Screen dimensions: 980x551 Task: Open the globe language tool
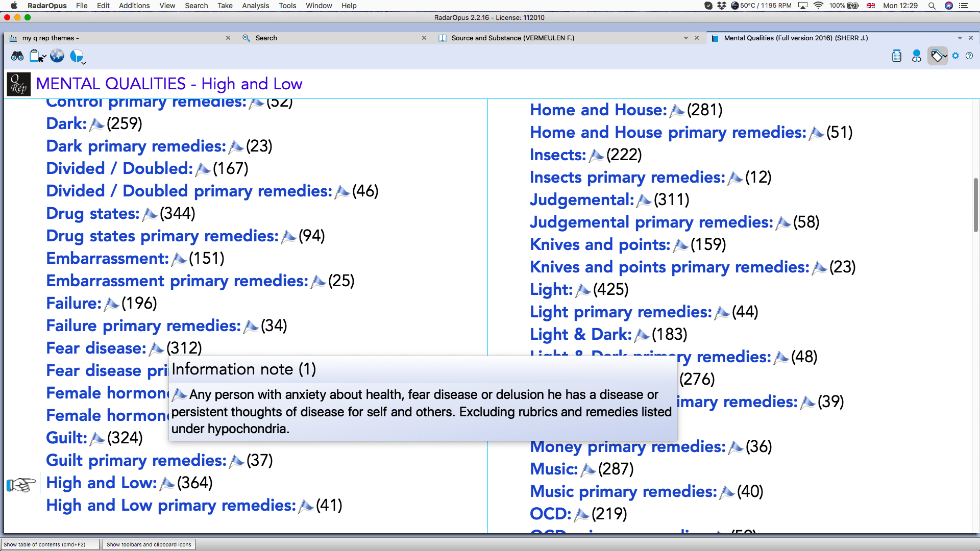57,56
